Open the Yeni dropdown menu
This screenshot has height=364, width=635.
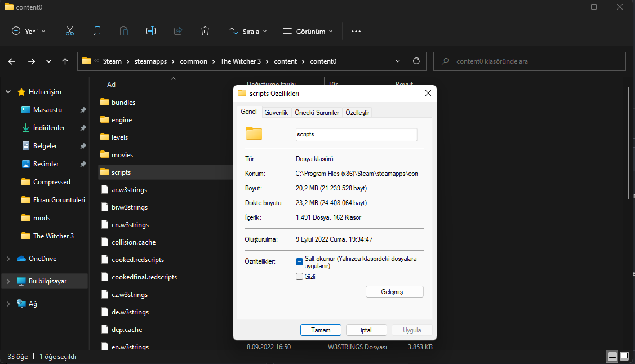point(29,31)
